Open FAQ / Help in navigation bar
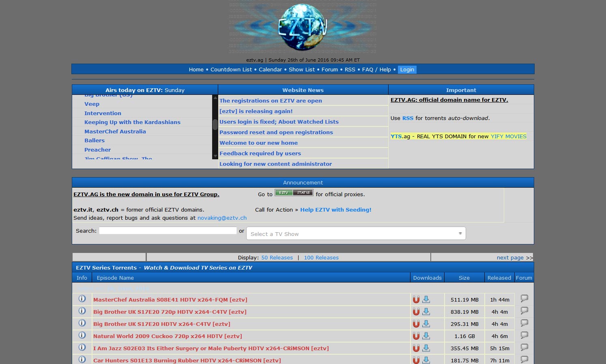Screen dimensions: 606x364 click(376, 70)
